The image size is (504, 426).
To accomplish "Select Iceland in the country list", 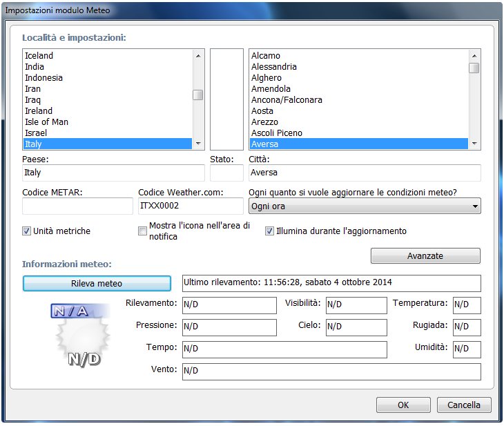I will (39, 56).
